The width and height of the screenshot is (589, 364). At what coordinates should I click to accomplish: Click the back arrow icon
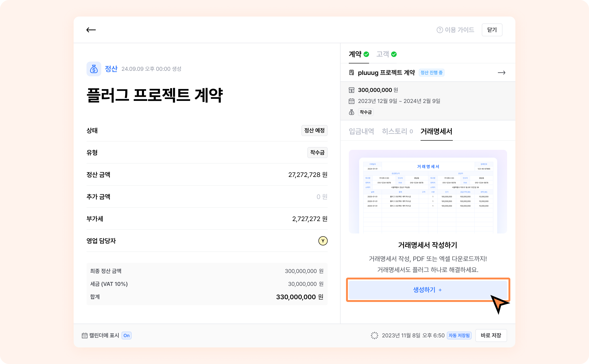pos(91,30)
